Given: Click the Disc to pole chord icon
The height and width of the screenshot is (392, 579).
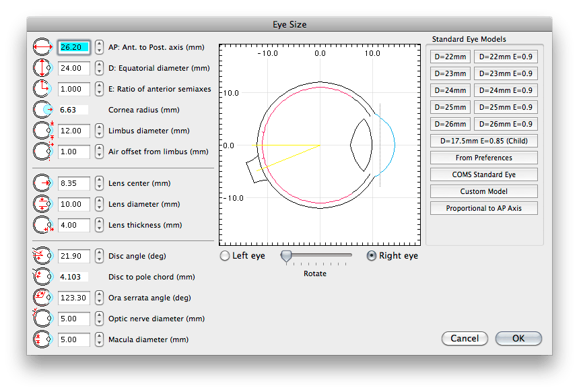Looking at the screenshot, I should tap(43, 277).
